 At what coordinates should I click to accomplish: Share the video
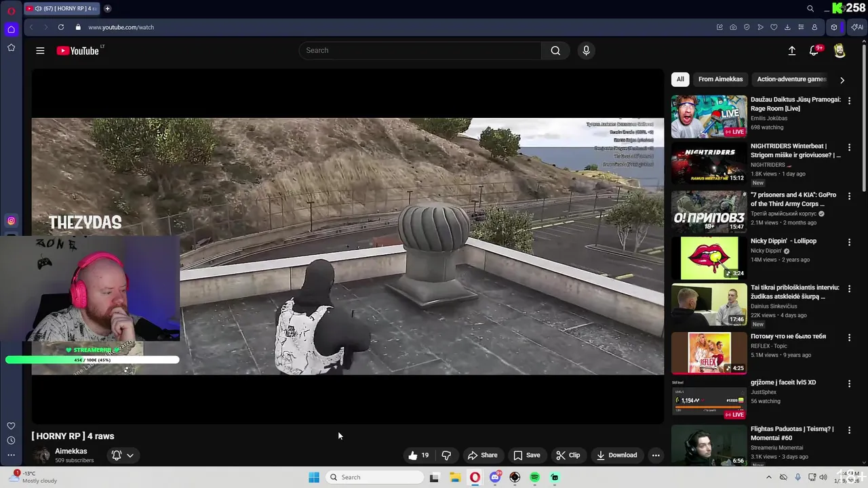tap(482, 455)
